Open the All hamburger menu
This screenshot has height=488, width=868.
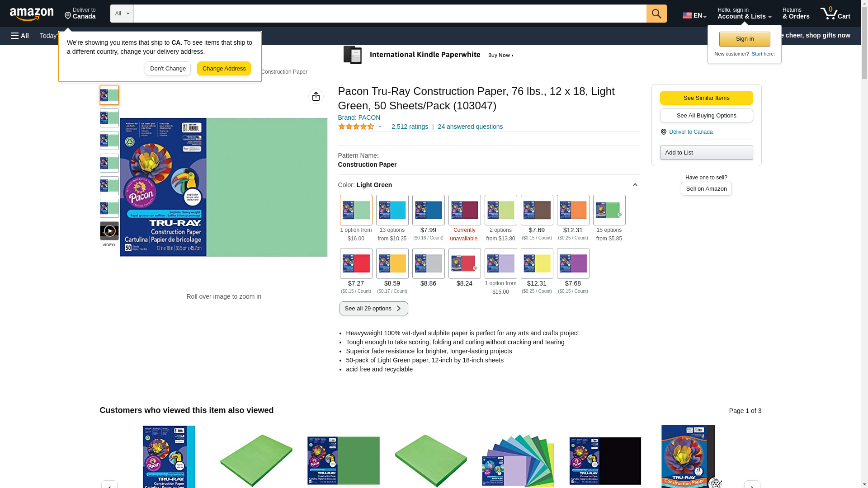point(20,36)
